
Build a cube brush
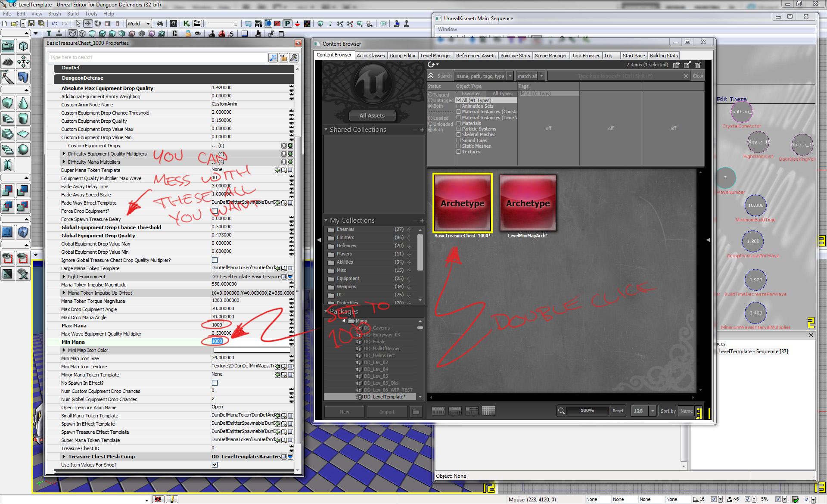(x=8, y=103)
